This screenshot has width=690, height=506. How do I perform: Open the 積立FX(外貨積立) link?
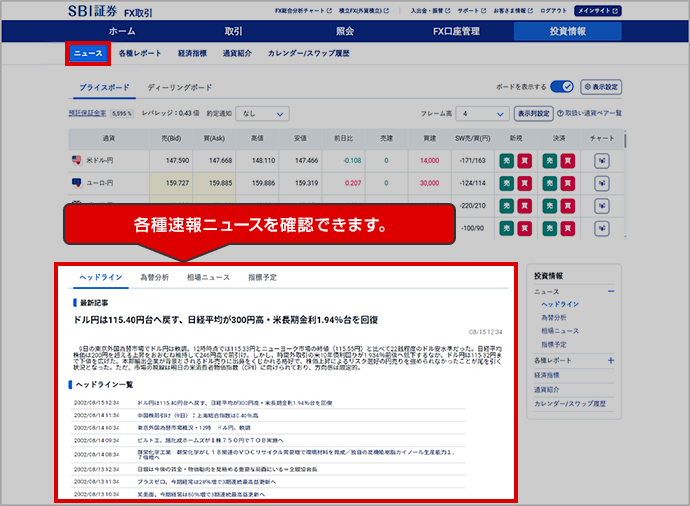(363, 11)
